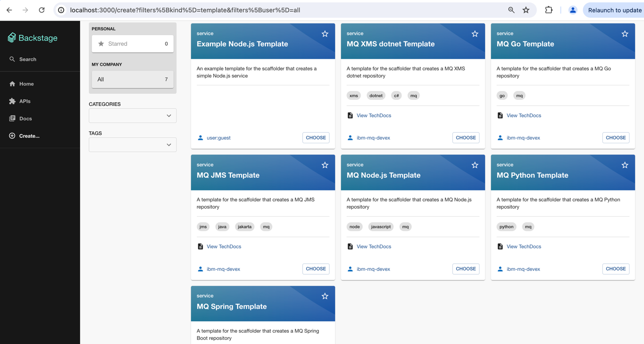Choose the MQ Go Template
Image resolution: width=644 pixels, height=344 pixels.
click(x=616, y=138)
